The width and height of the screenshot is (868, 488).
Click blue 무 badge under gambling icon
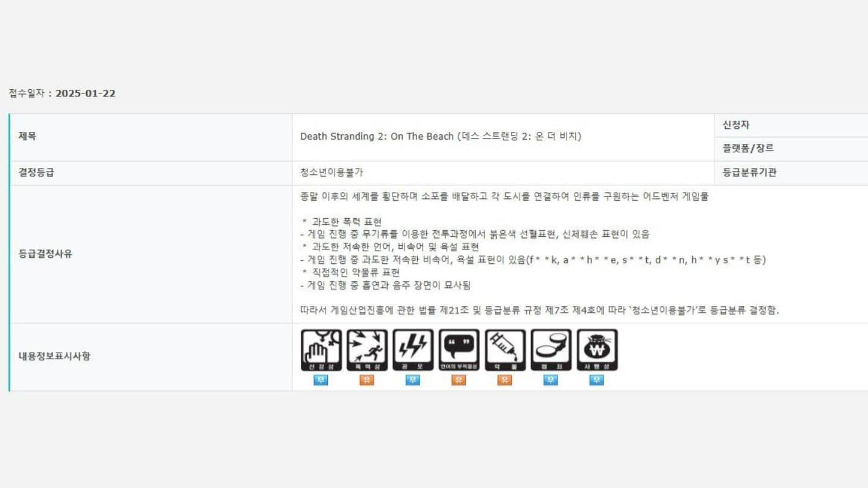597,380
